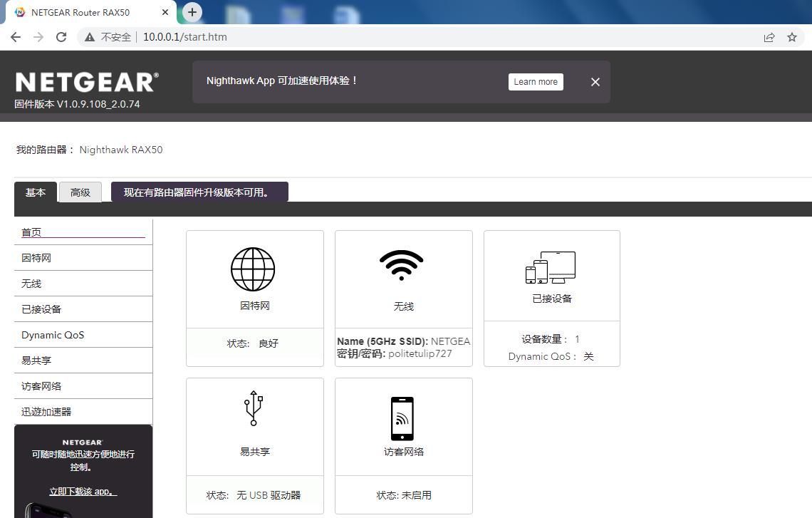Click the USB icon on the 易共享 card

click(254, 408)
